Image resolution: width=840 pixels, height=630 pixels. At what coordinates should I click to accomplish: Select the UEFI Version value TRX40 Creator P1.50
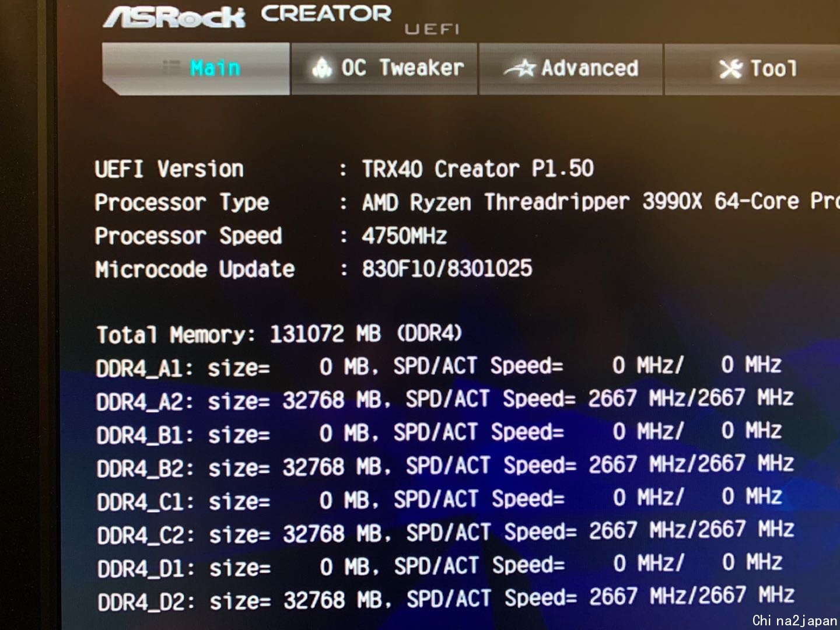[478, 169]
